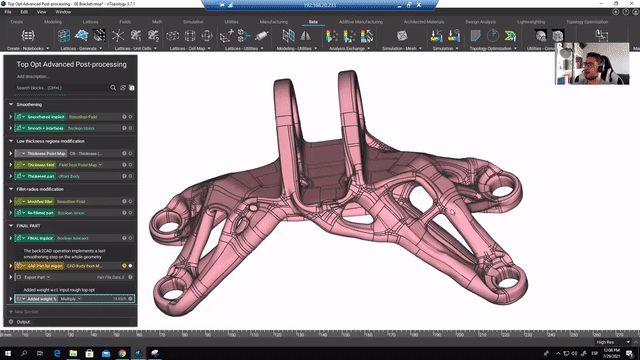Select the mirror planes icon under Modeling - Utilities
Screen dimensions: 640x360
click(x=288, y=36)
